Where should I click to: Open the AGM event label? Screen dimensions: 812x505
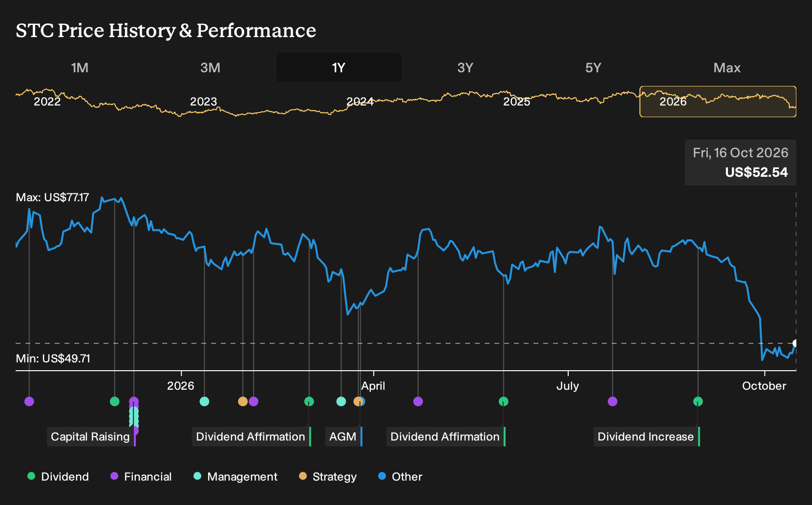point(344,437)
